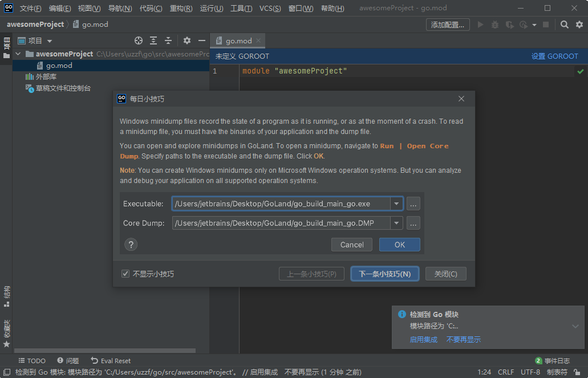
Task: Click the Core Dump path input field
Action: 281,223
